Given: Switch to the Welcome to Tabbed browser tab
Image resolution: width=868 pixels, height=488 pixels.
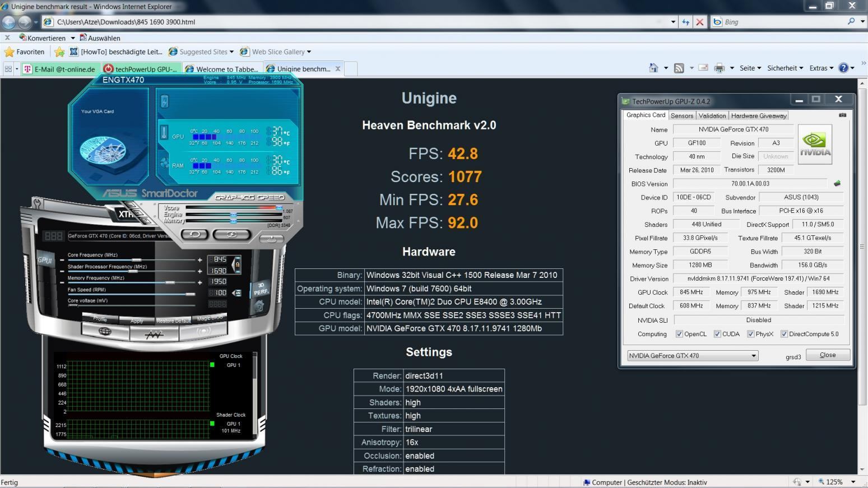Looking at the screenshot, I should [x=222, y=69].
